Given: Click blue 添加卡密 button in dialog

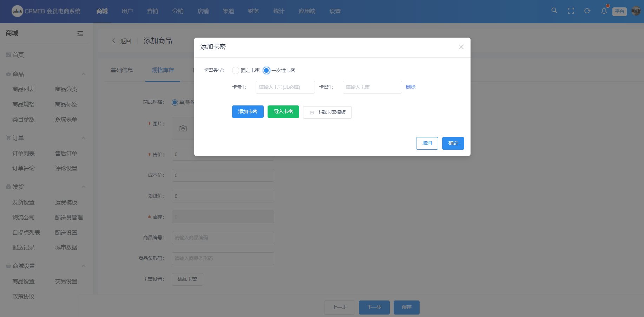Looking at the screenshot, I should tap(248, 112).
